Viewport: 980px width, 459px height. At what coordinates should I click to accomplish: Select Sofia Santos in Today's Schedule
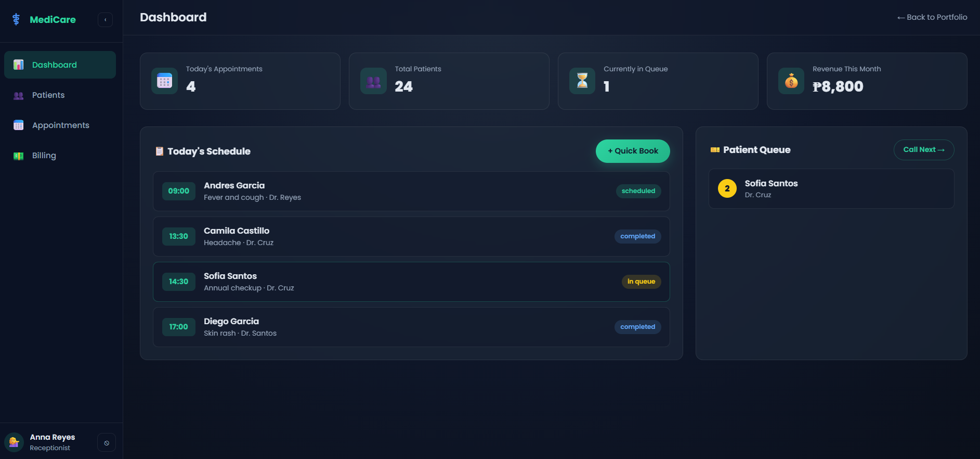click(411, 282)
